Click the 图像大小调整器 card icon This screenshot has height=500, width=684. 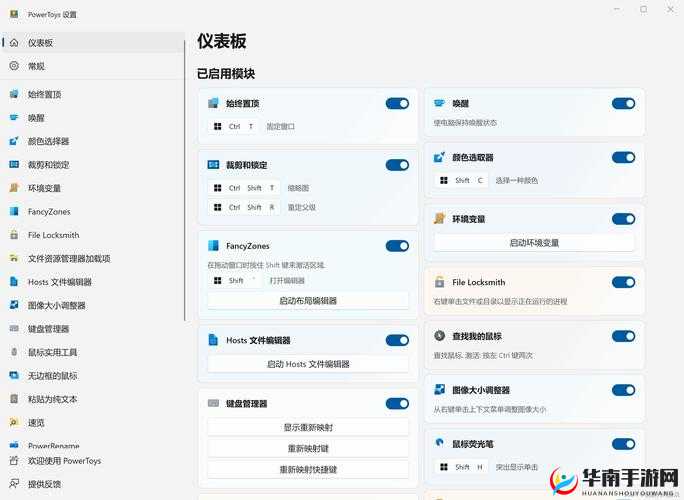click(x=439, y=390)
